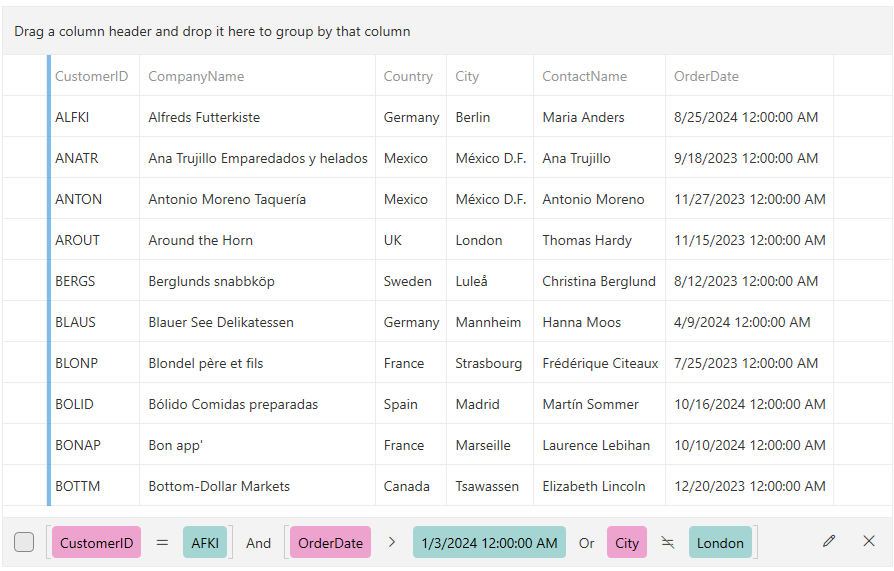The width and height of the screenshot is (894, 571).
Task: Click the London filter value
Action: pyautogui.click(x=720, y=543)
